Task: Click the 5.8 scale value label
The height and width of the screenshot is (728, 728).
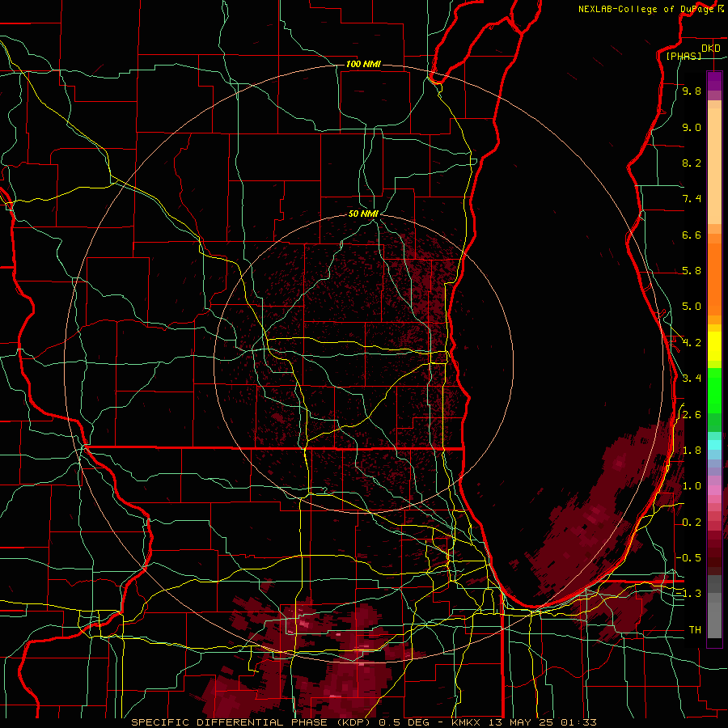Action: (692, 271)
